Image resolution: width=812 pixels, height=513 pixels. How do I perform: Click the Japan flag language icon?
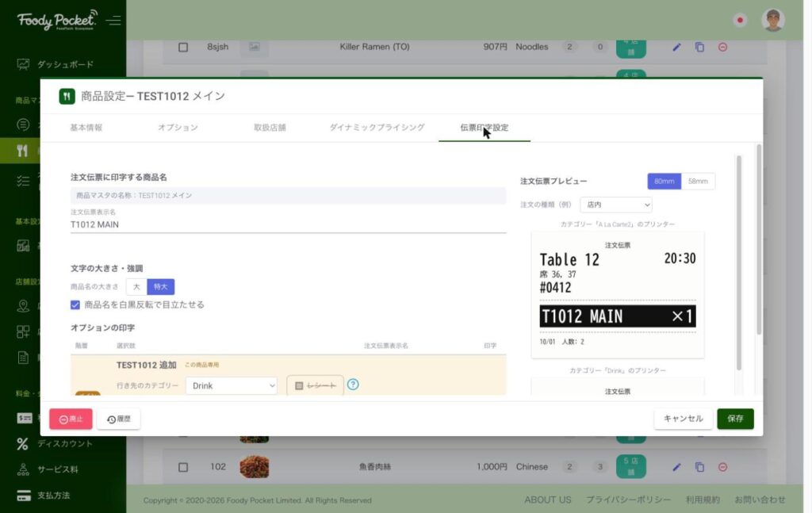pyautogui.click(x=740, y=20)
